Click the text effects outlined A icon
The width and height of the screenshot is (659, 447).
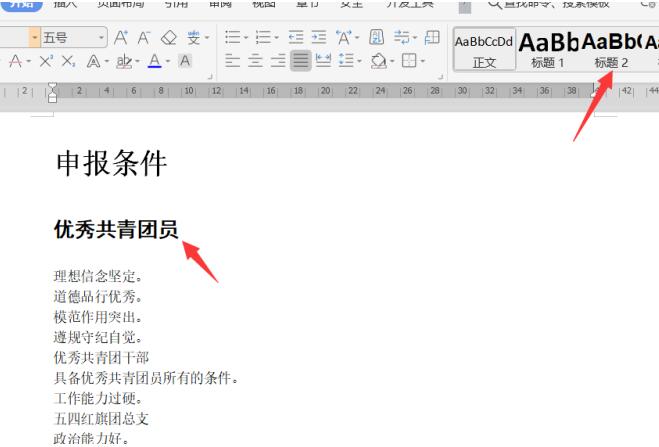click(93, 61)
